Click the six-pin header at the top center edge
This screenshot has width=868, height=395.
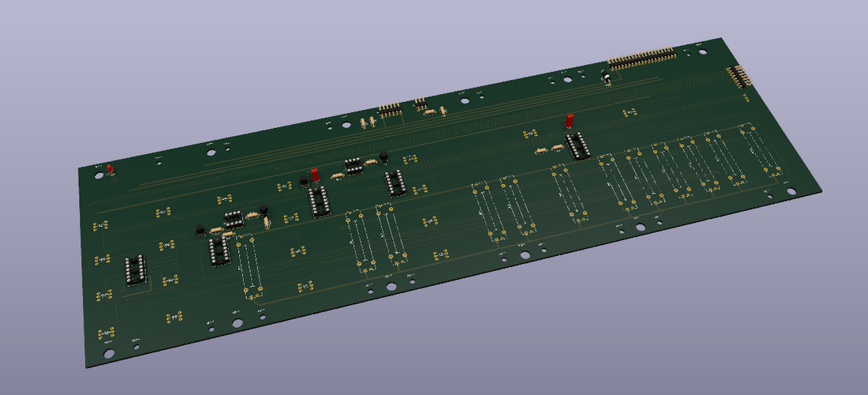pyautogui.click(x=390, y=109)
